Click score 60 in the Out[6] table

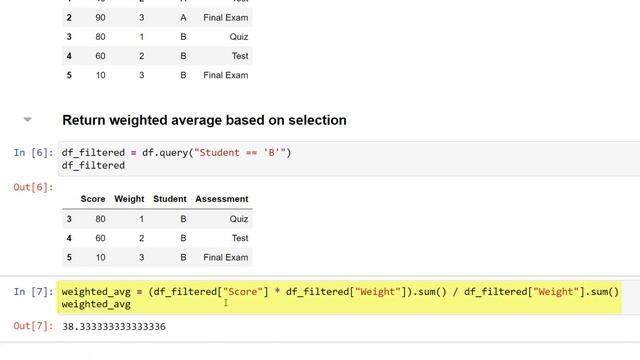[100, 238]
